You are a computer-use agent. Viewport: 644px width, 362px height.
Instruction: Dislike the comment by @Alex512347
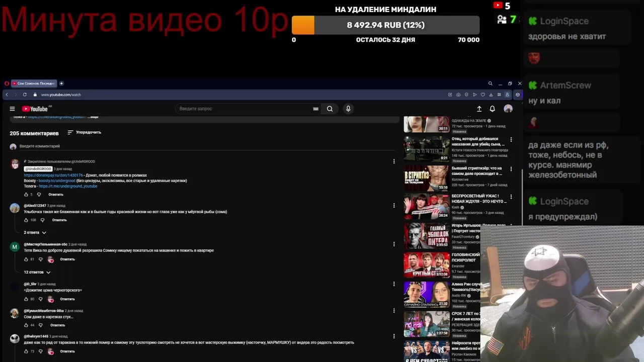[x=42, y=220]
